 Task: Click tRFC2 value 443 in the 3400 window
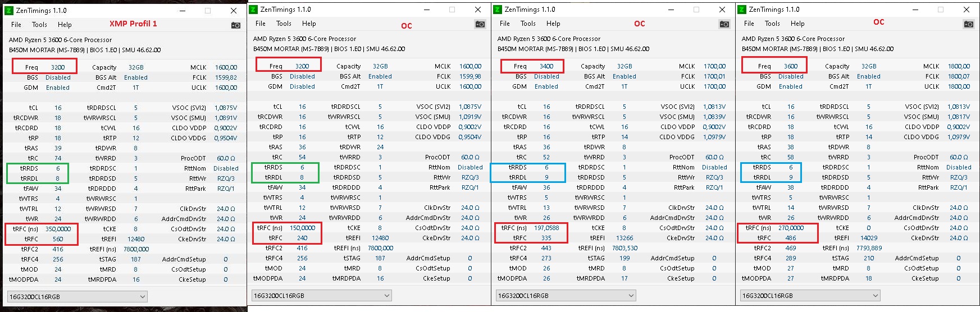click(546, 248)
